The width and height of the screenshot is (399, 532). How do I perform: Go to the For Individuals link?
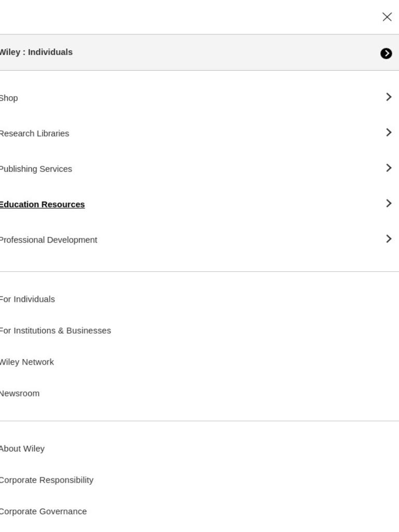pos(27,299)
